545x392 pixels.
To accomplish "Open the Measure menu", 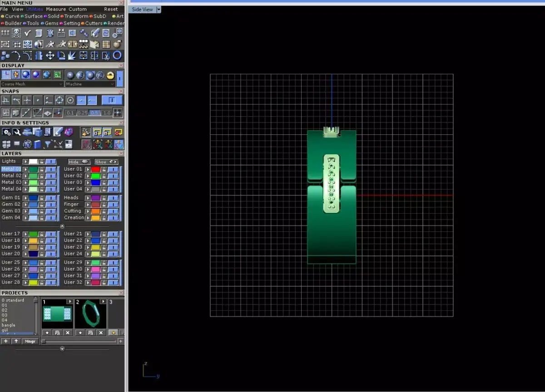I will coord(56,9).
